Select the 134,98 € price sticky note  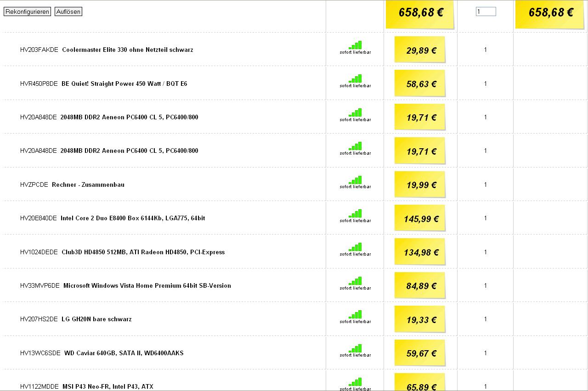click(x=420, y=252)
